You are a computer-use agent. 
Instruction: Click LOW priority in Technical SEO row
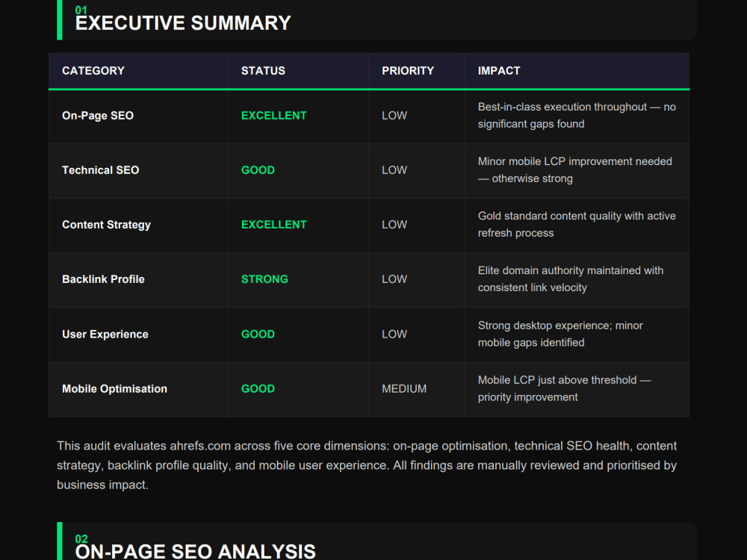[394, 170]
